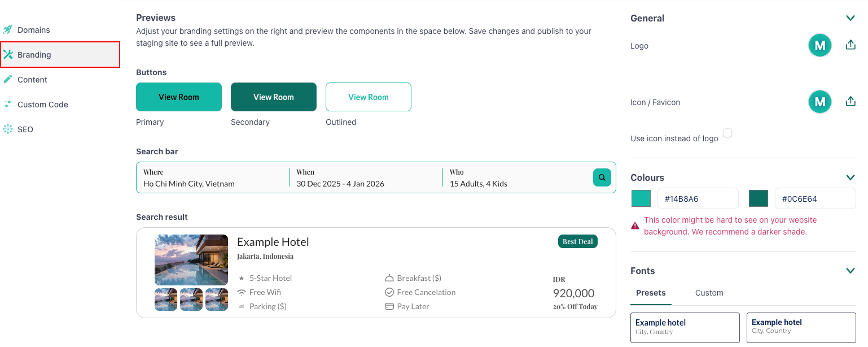The image size is (868, 347).
Task: Collapse the General section
Action: [x=851, y=18]
